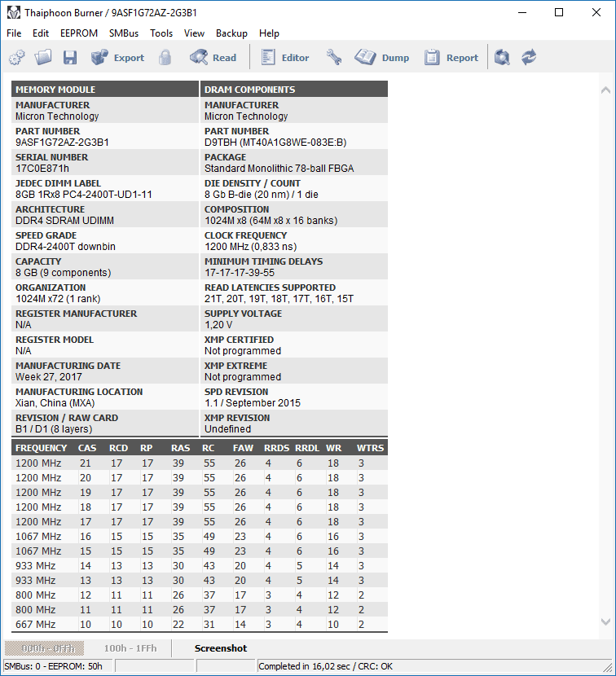
Task: Click the gear settings icon in toolbar
Action: coord(17,57)
